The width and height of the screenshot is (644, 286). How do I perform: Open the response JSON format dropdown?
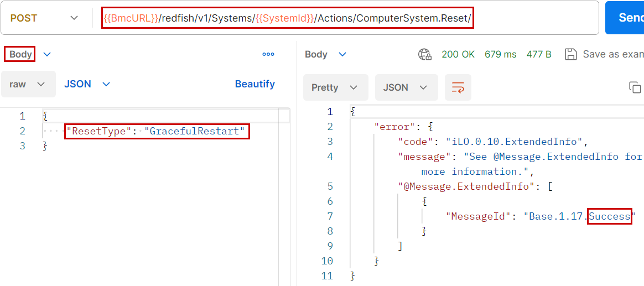(x=406, y=87)
